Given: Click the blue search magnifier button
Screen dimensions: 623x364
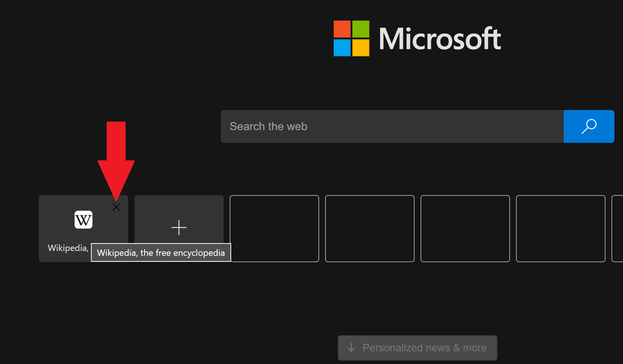Looking at the screenshot, I should (x=589, y=126).
